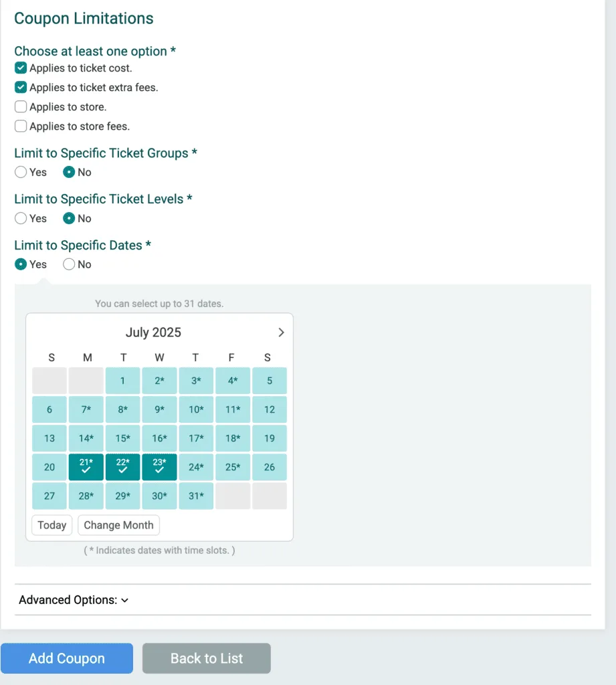Uncheck Applies to ticket cost

coord(21,68)
